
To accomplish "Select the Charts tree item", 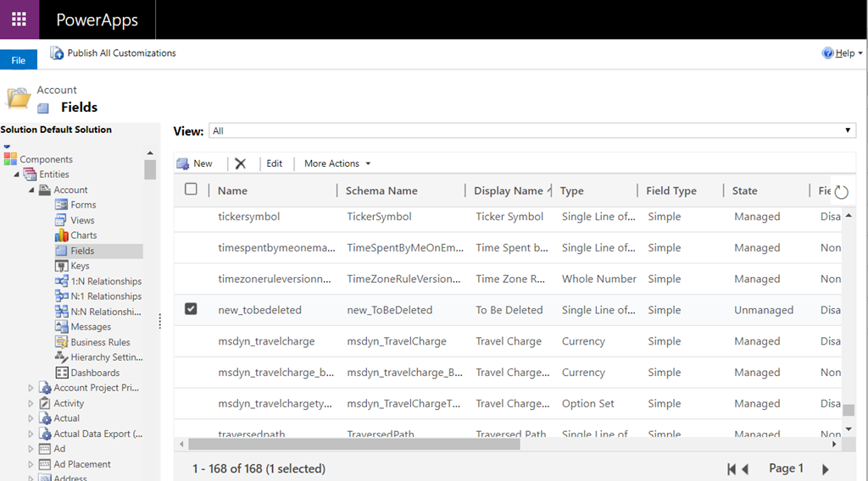I will pos(84,235).
